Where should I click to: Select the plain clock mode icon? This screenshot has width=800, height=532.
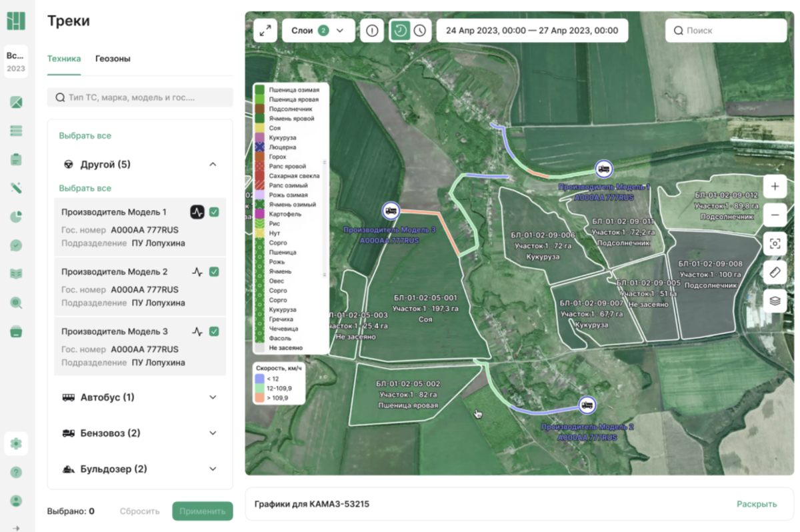point(420,30)
